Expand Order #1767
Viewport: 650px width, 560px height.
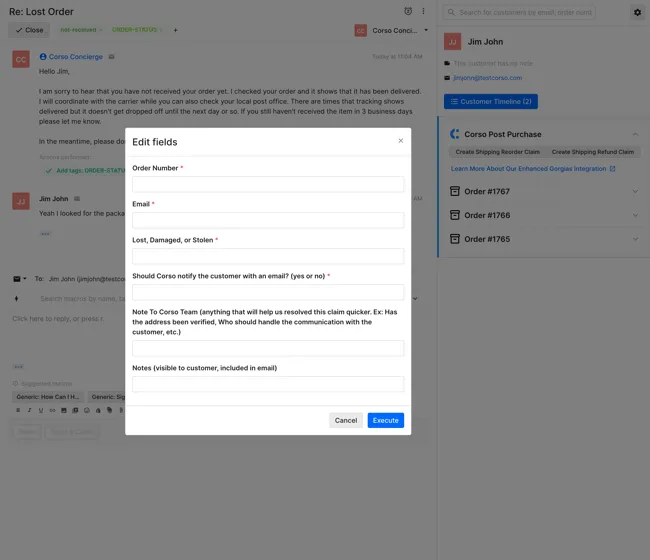coord(635,192)
